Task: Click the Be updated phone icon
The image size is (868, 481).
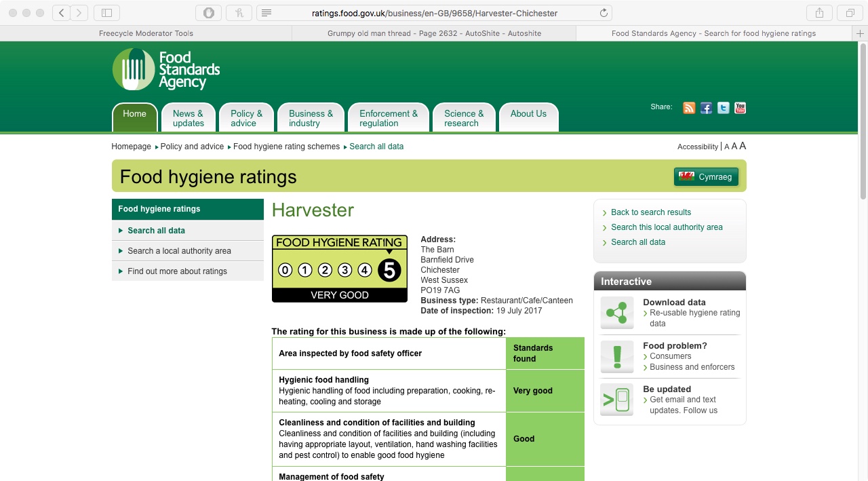Action: [x=617, y=400]
